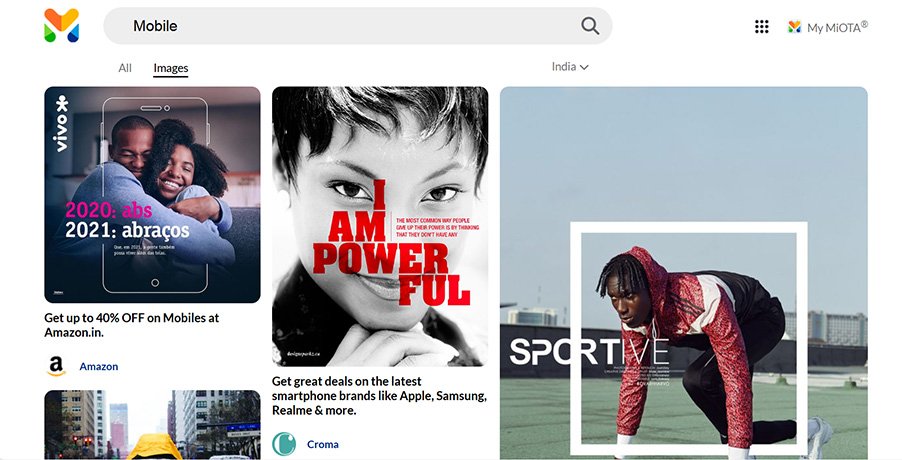902x460 pixels.
Task: Click the Croma logo icon
Action: coord(284,444)
